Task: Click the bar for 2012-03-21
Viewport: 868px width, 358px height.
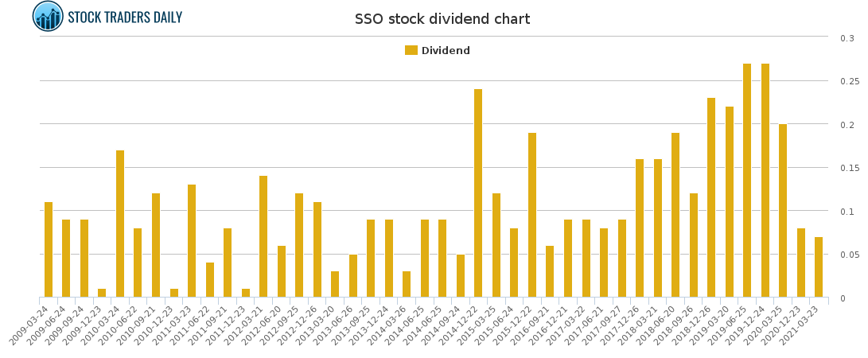Action: click(x=263, y=237)
